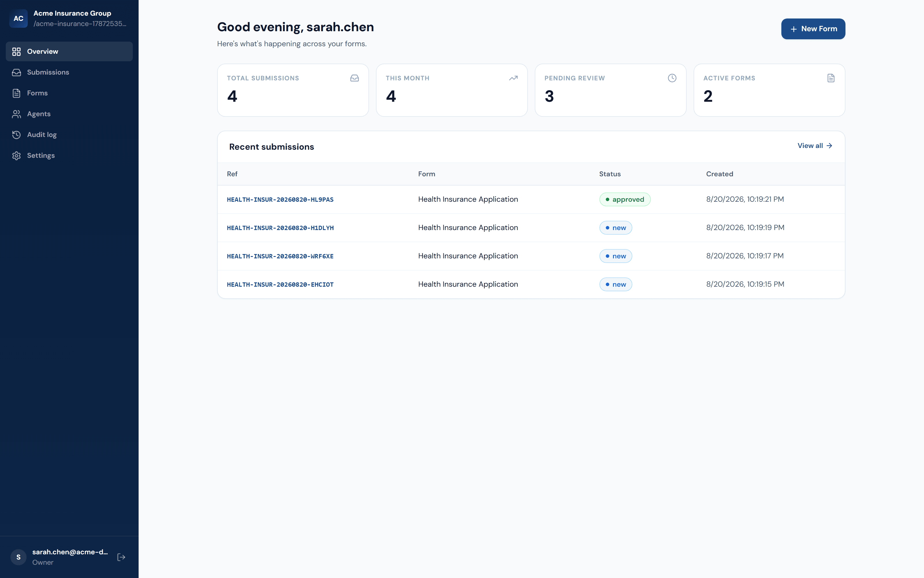
Task: Click the timestamp 8/20/2026, 10:19:19 PM
Action: point(745,227)
